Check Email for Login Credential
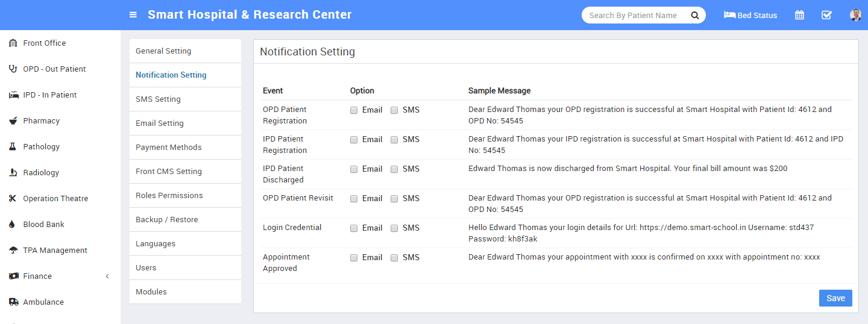The width and height of the screenshot is (868, 324). [354, 228]
